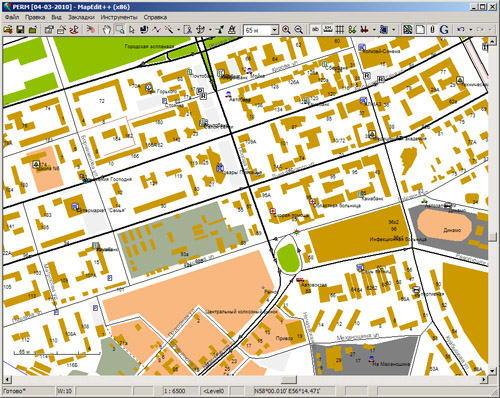Image resolution: width=500 pixels, height=398 pixels.
Task: Select the hand pan tool
Action: coord(107,30)
